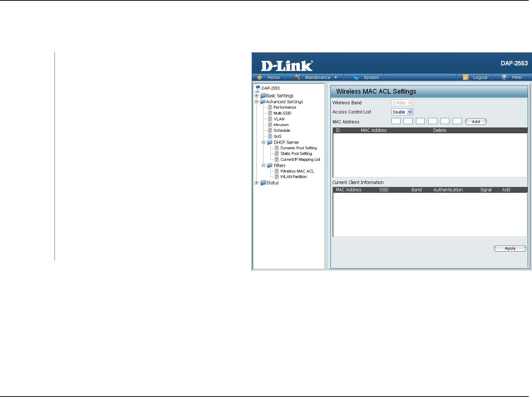
Task: Click the DHCP Server folder icon
Action: pyautogui.click(x=270, y=142)
